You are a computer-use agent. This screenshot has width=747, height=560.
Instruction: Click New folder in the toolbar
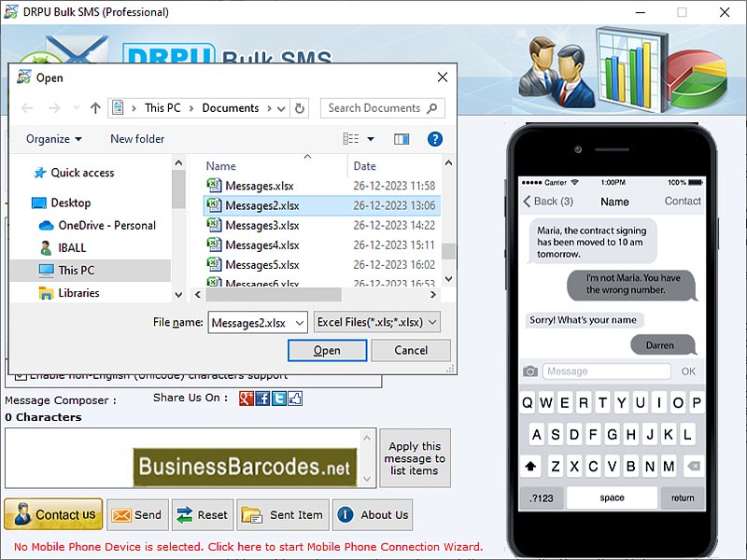(137, 139)
